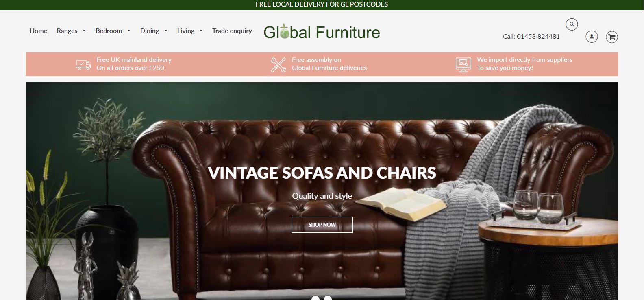Click the SHOP NOW button
Screen dimensions: 644x300
[x=322, y=225]
